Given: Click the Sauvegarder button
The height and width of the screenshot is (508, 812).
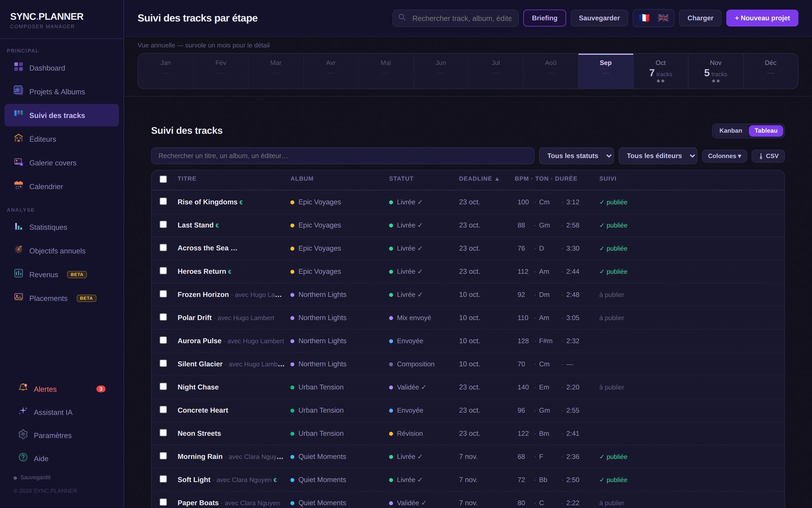Looking at the screenshot, I should 599,18.
